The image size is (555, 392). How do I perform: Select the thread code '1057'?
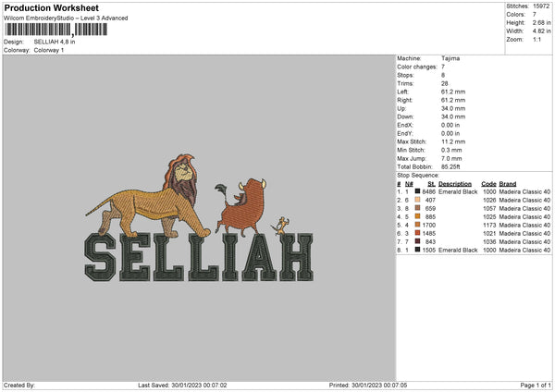coord(489,208)
